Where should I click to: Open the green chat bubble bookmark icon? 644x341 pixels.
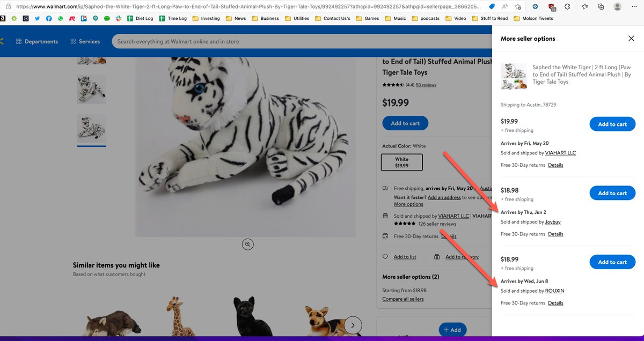pos(107,18)
